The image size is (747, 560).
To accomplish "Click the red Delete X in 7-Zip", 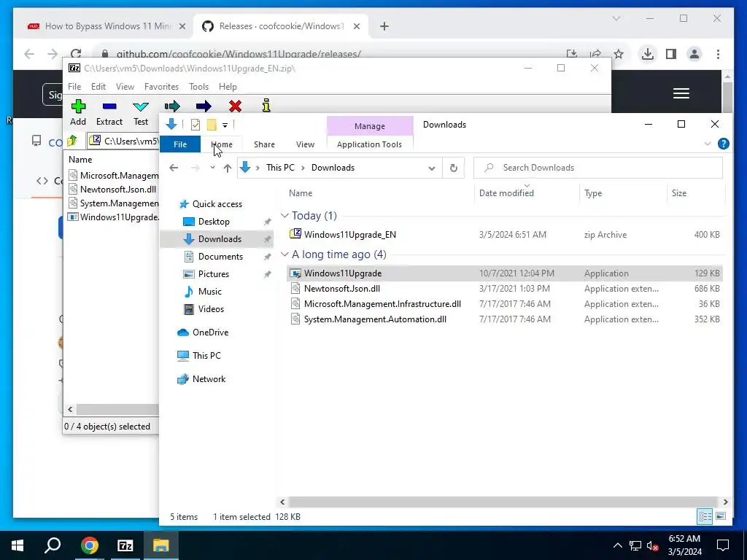I will coord(235,106).
